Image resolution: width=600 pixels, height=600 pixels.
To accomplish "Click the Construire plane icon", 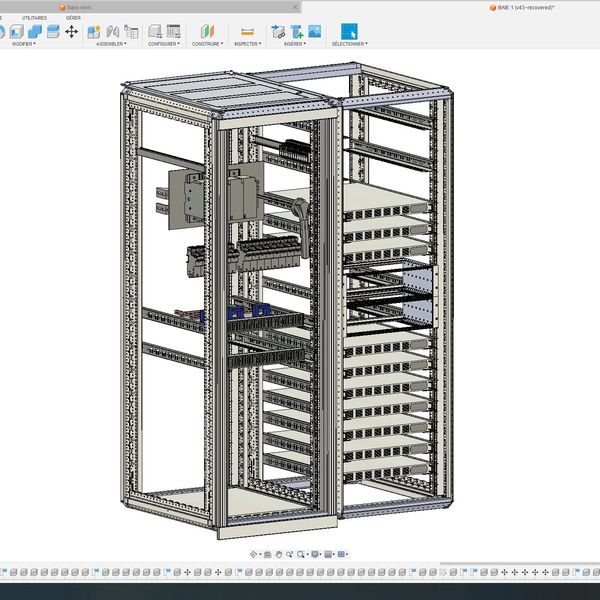I will point(206,31).
